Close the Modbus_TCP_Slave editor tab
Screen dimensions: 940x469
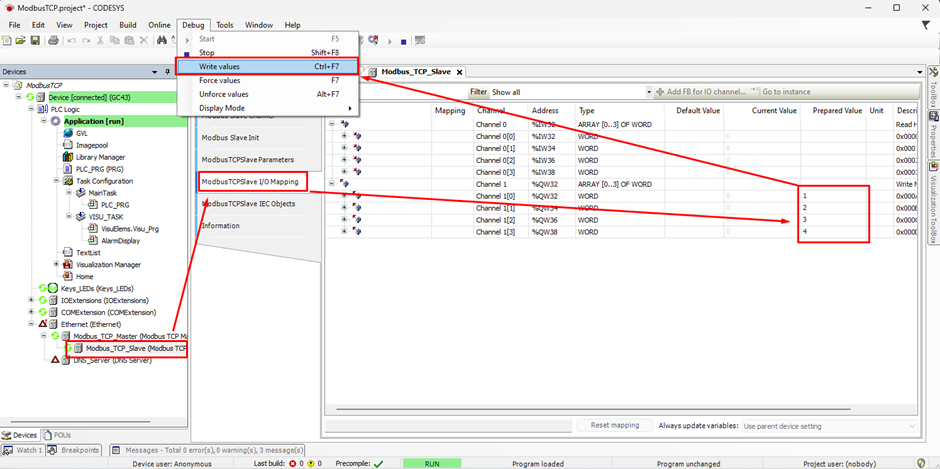point(460,72)
